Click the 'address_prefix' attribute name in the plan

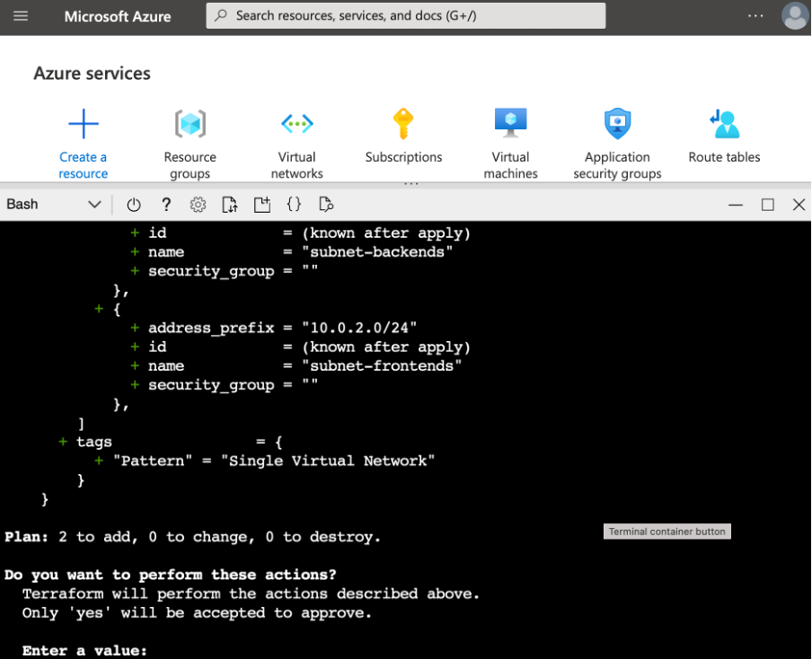(211, 329)
